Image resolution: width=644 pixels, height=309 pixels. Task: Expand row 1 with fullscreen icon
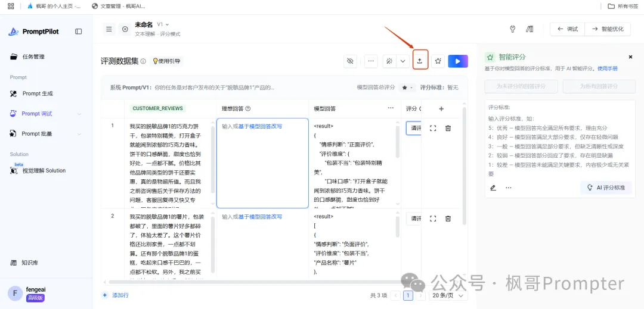[x=433, y=128]
